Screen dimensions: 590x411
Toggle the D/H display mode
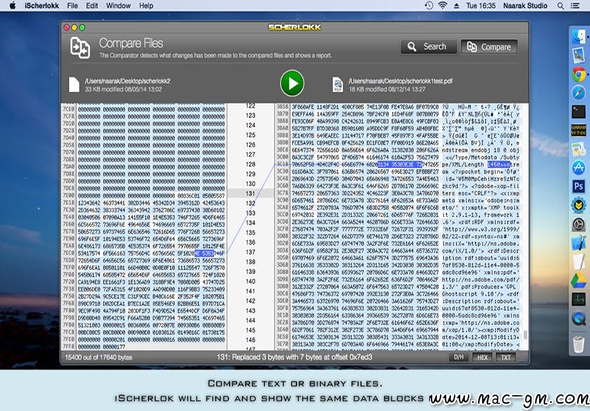(x=459, y=357)
